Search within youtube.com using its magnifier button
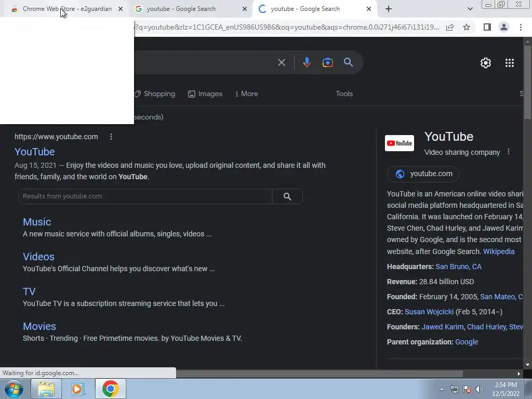532x399 pixels. (287, 196)
